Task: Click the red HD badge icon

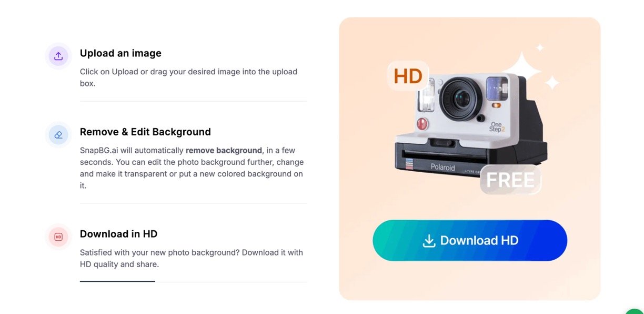Action: click(x=58, y=237)
